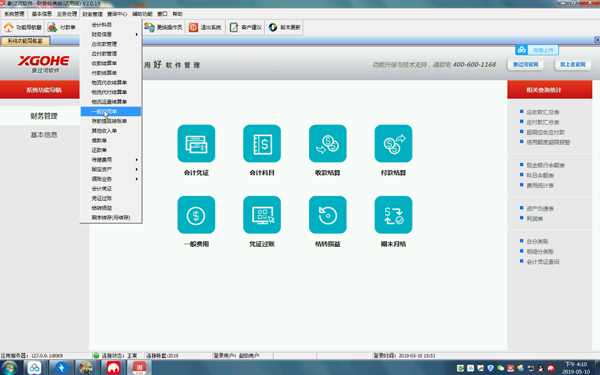Click the 客户建议 toolbar button
Image resolution: width=600 pixels, height=375 pixels.
(246, 28)
